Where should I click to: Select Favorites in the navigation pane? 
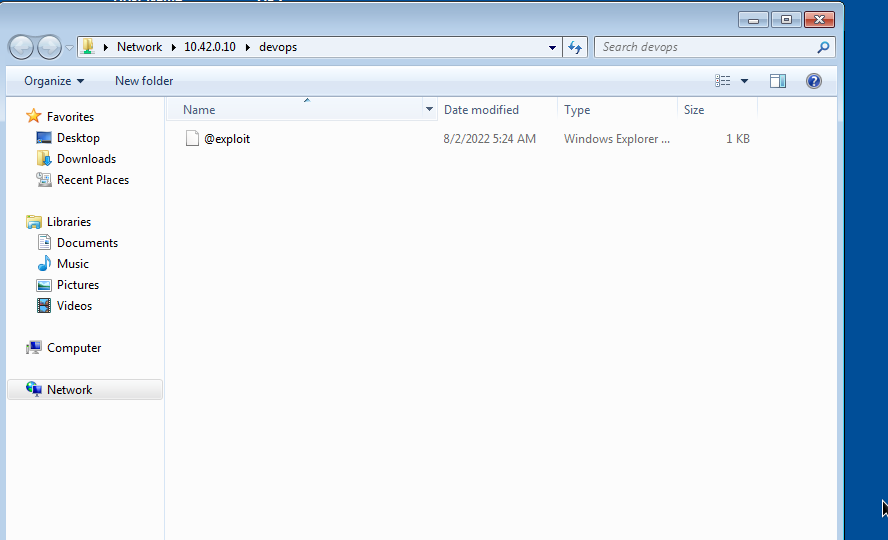click(70, 117)
